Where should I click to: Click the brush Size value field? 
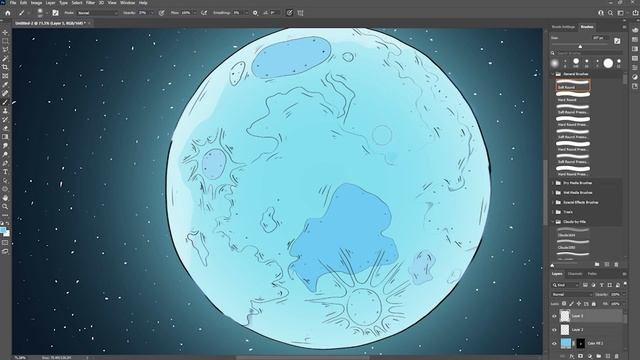pyautogui.click(x=600, y=38)
